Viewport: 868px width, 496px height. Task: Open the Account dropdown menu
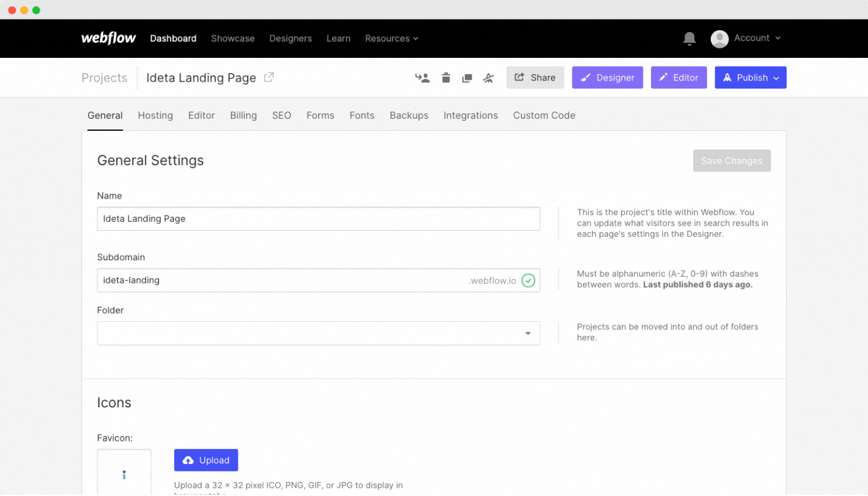tap(757, 38)
